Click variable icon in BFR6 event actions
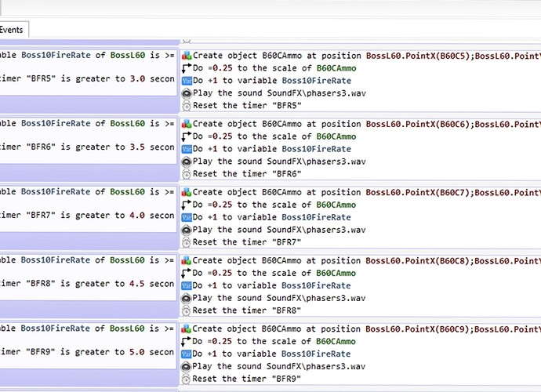Viewport: 541px width, 392px height. (187, 149)
